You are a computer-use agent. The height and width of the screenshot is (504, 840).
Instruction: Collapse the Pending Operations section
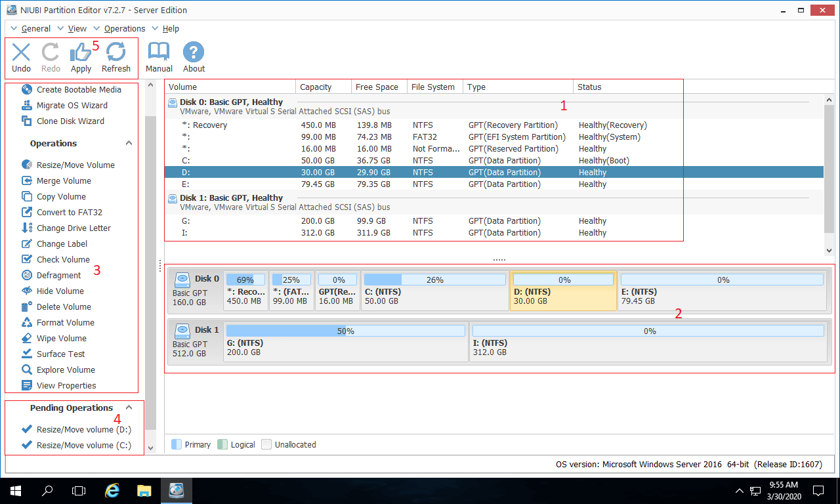(129, 408)
